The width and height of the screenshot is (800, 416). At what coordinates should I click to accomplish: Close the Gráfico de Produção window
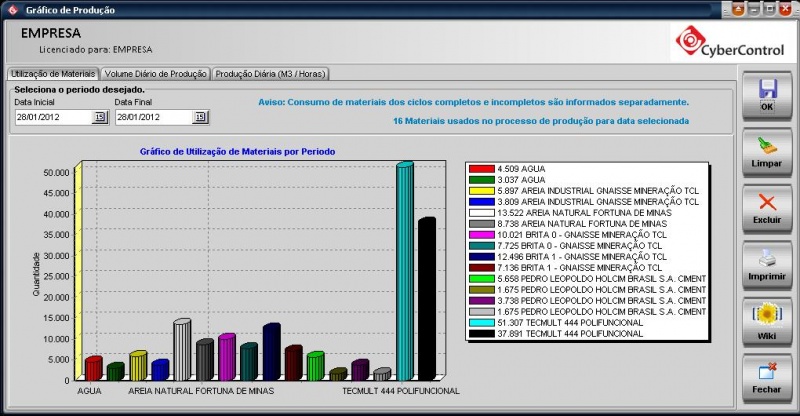(786, 9)
